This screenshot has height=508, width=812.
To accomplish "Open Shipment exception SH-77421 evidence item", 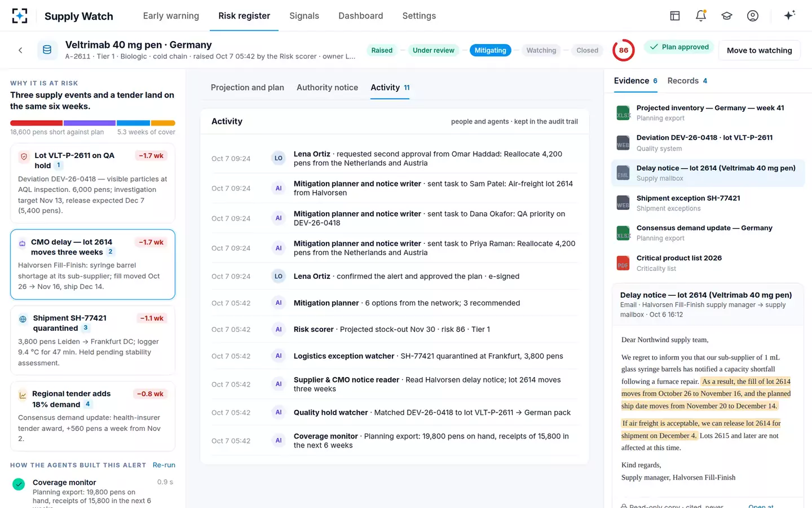I will pyautogui.click(x=708, y=203).
